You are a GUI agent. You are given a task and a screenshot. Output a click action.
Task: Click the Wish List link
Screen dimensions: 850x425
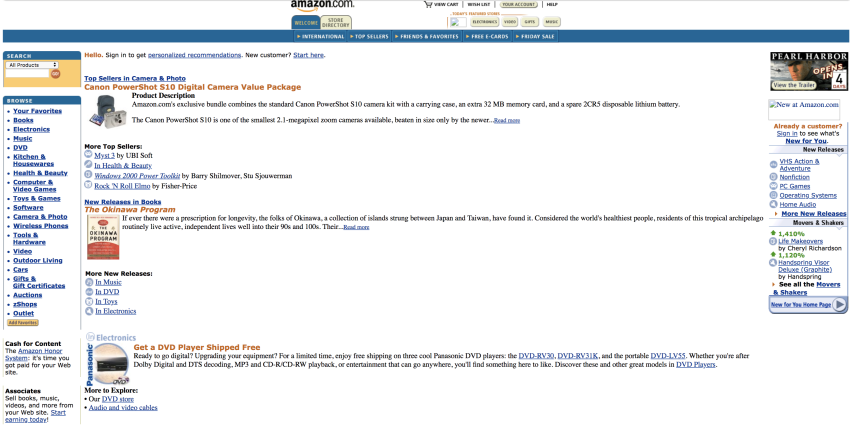[x=479, y=4]
